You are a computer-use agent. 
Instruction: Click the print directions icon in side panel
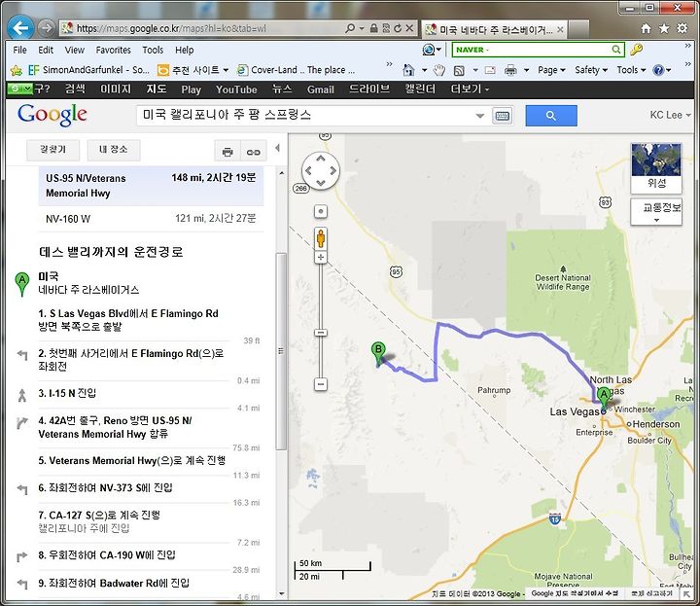point(227,152)
